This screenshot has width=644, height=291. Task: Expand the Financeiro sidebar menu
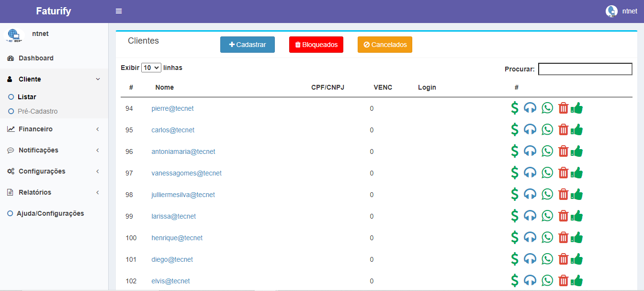(x=54, y=129)
